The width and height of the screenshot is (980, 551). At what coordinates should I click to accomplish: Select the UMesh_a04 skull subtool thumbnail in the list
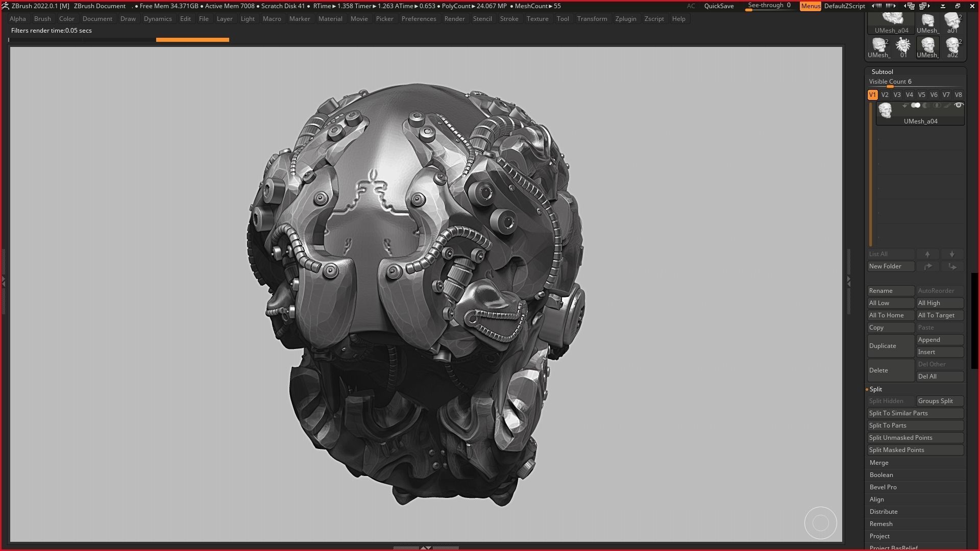(x=885, y=110)
